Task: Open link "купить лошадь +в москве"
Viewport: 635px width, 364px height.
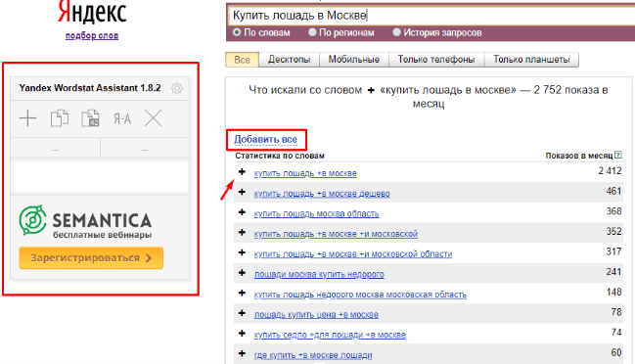Action: pyautogui.click(x=305, y=173)
